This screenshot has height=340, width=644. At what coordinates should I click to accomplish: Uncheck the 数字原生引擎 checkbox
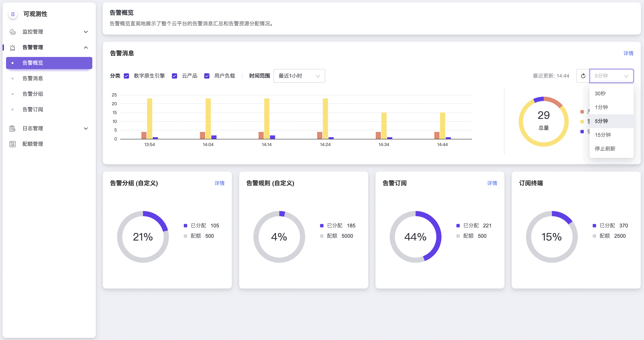click(x=127, y=76)
